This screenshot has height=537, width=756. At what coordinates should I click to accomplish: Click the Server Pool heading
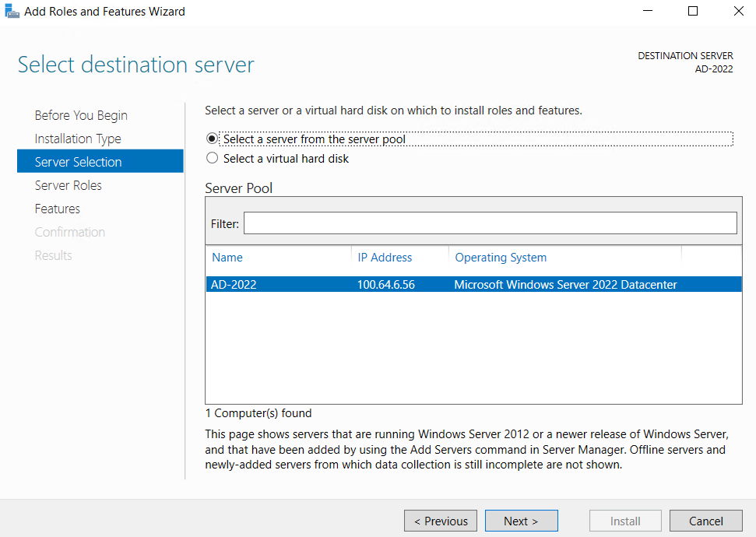coord(238,188)
